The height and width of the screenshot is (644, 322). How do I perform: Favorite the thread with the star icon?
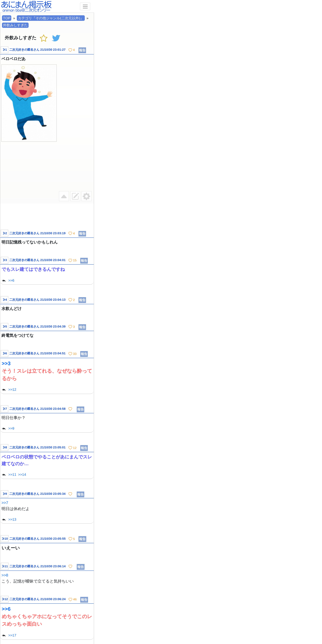[43, 38]
